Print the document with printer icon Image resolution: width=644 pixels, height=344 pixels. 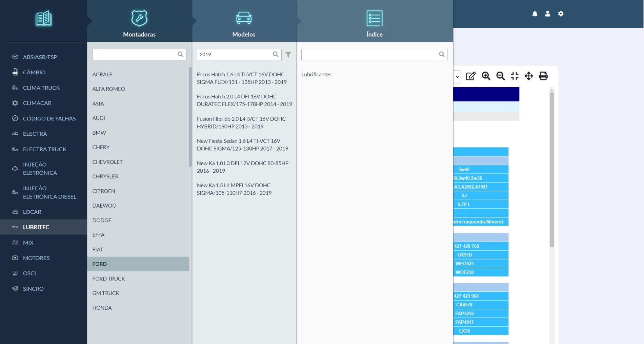pos(543,76)
